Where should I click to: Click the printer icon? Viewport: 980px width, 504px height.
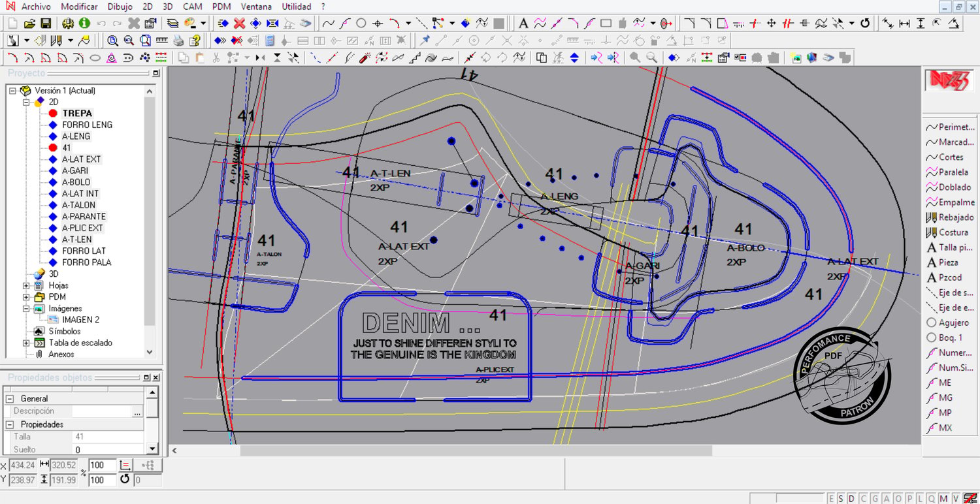179,40
